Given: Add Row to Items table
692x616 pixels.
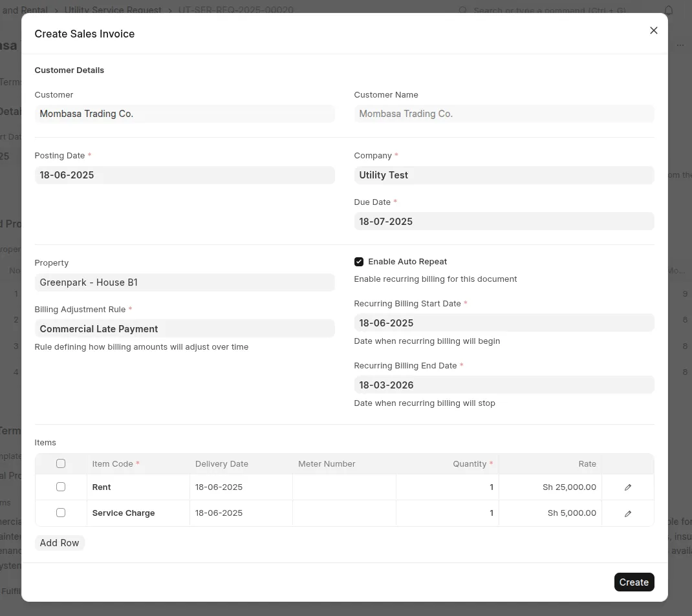Looking at the screenshot, I should 59,543.
